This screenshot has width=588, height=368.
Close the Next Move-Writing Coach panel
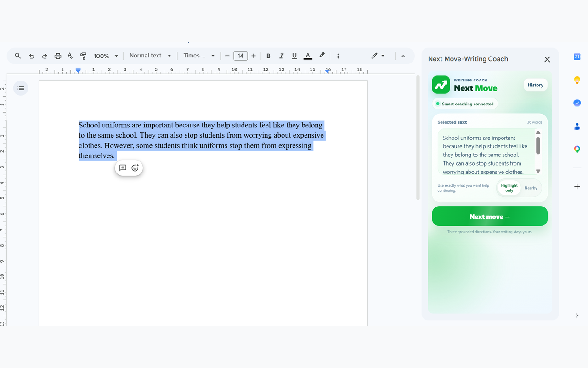(547, 59)
